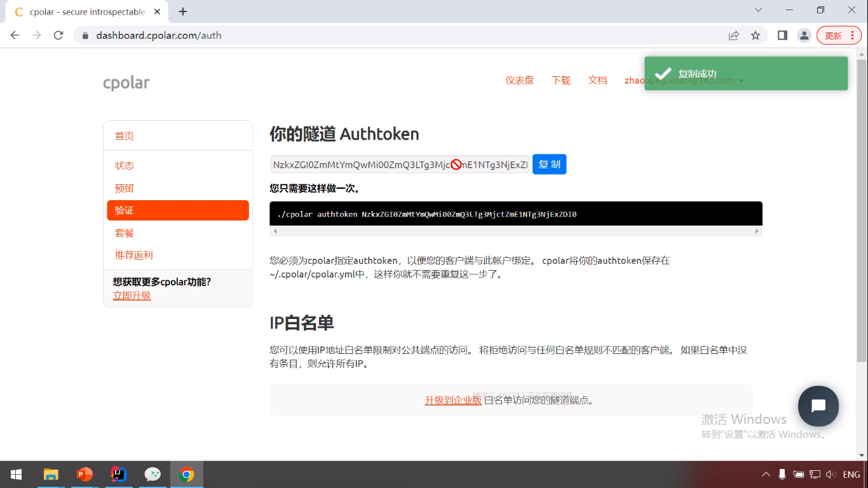Click the IP白名单 heading
The image size is (868, 488).
click(302, 323)
